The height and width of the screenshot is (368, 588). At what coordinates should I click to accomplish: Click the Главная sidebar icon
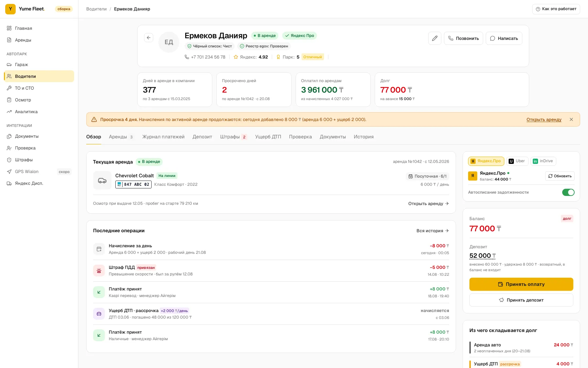[x=9, y=28]
